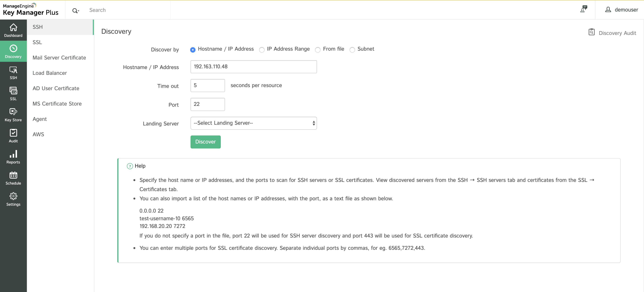Click the notifications chat icon
The height and width of the screenshot is (292, 644).
click(x=583, y=9)
